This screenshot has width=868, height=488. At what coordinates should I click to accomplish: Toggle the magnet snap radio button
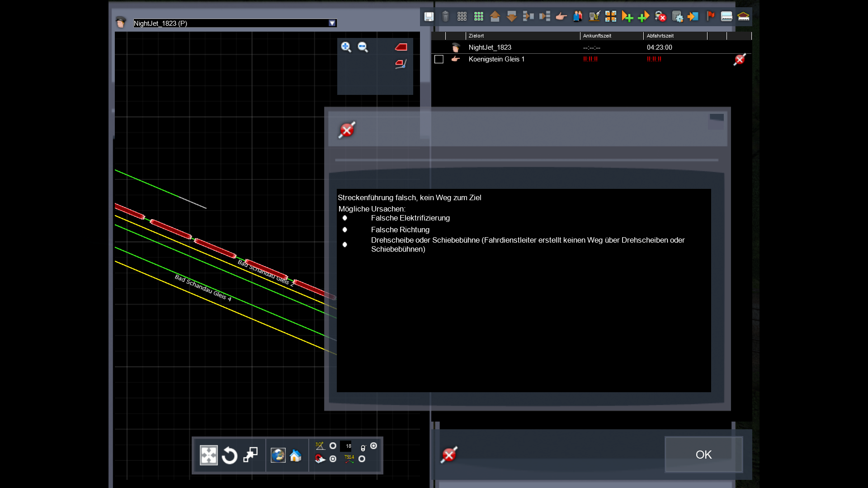(333, 459)
